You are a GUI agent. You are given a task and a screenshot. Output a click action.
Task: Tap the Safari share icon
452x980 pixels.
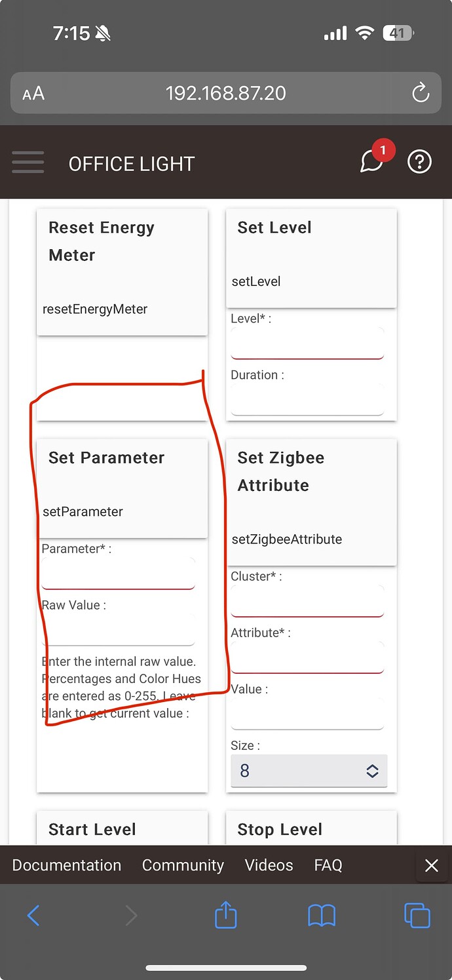(x=225, y=914)
